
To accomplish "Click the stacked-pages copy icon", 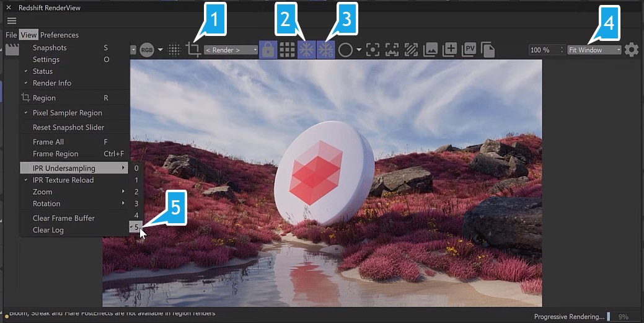I will coord(488,50).
